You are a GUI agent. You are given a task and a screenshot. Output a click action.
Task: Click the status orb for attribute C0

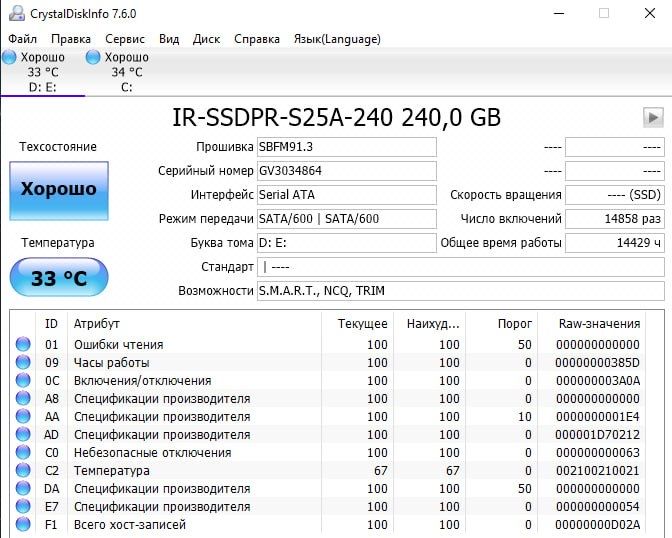[x=23, y=452]
